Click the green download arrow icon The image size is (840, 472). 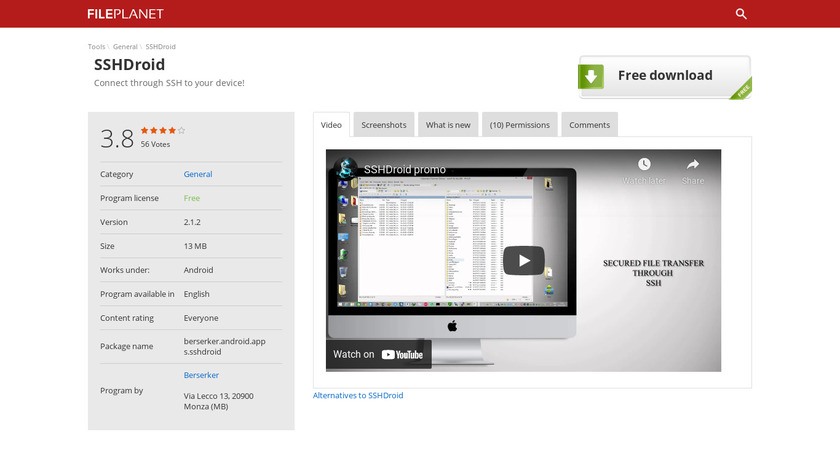[591, 77]
